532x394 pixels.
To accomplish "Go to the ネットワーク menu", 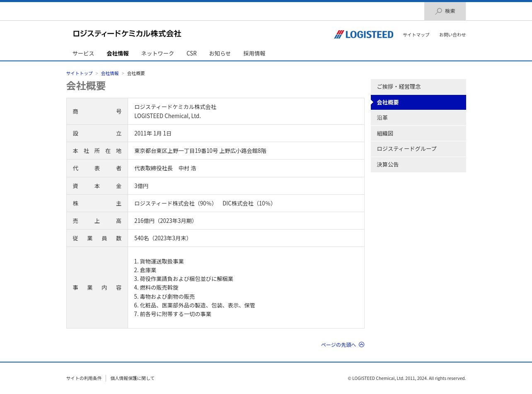I will click(x=157, y=53).
